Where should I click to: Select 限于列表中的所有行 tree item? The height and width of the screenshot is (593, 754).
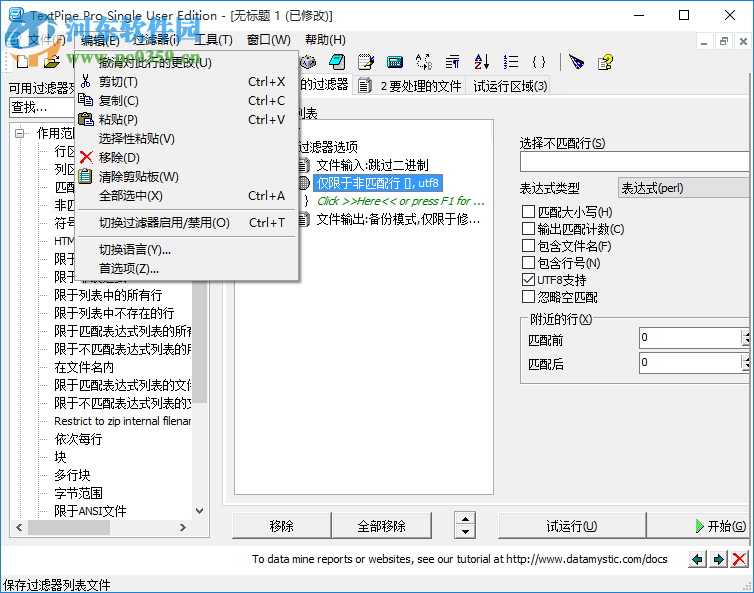tap(108, 295)
